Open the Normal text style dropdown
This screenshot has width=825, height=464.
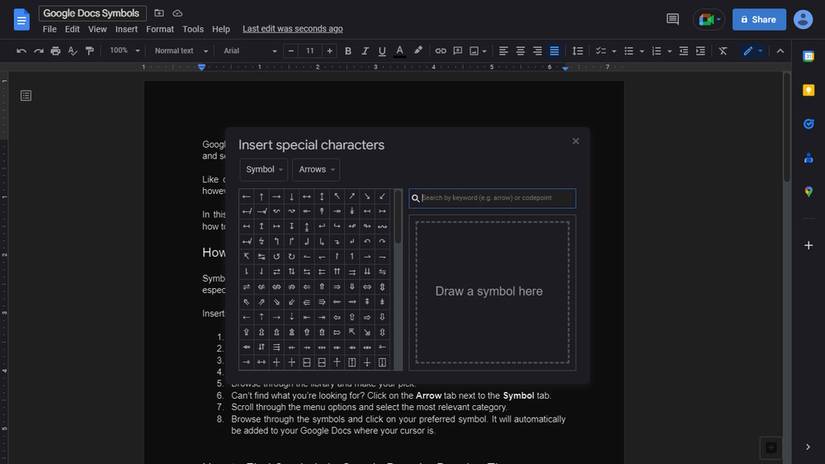tap(180, 51)
